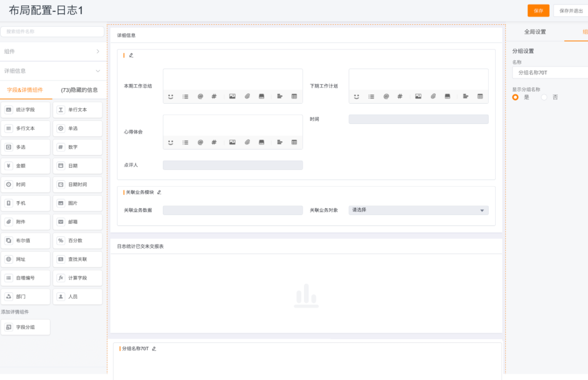Collapse the 详细信息 section chevron
The height and width of the screenshot is (380, 588).
pyautogui.click(x=98, y=71)
